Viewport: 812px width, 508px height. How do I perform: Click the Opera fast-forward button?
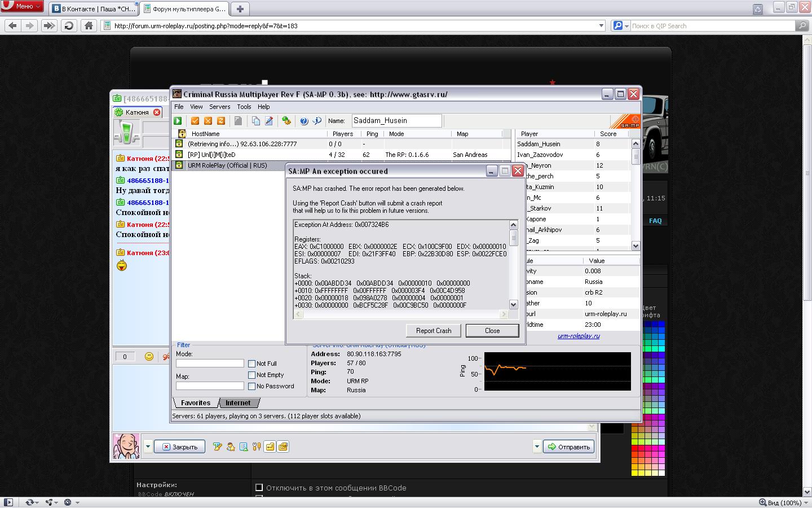click(49, 25)
